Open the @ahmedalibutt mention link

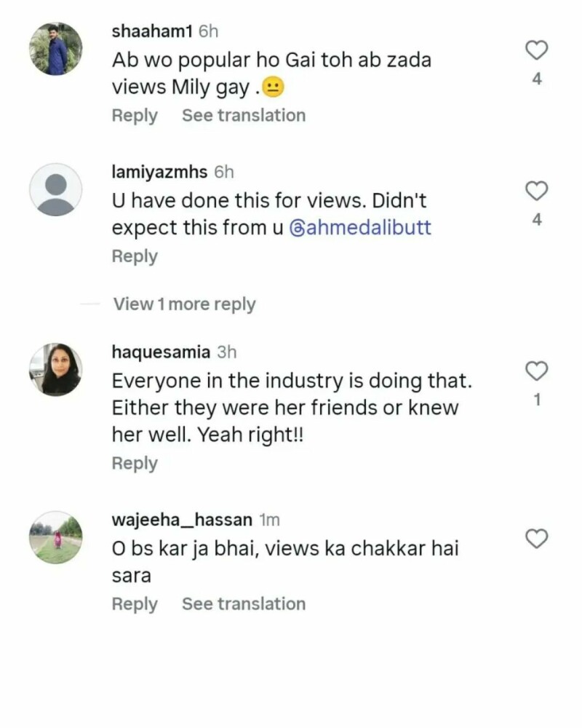(x=360, y=228)
